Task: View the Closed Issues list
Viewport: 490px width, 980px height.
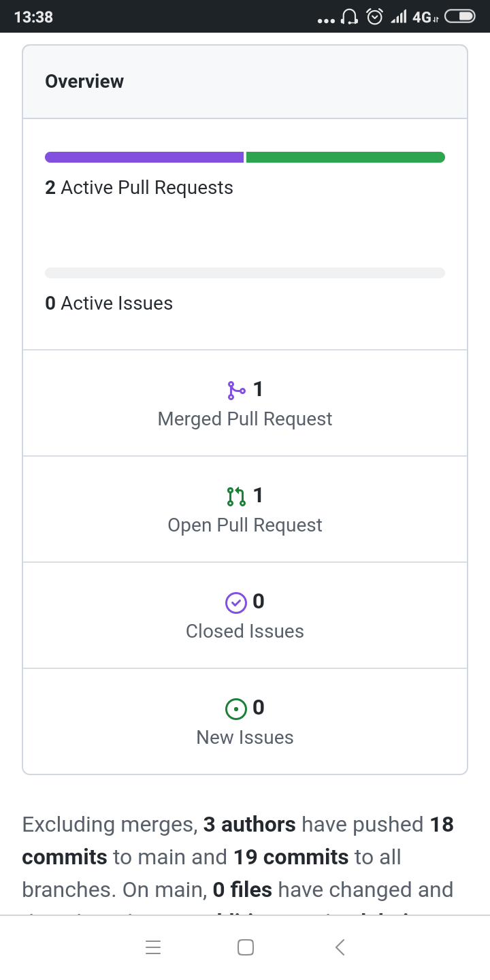Action: (x=245, y=631)
